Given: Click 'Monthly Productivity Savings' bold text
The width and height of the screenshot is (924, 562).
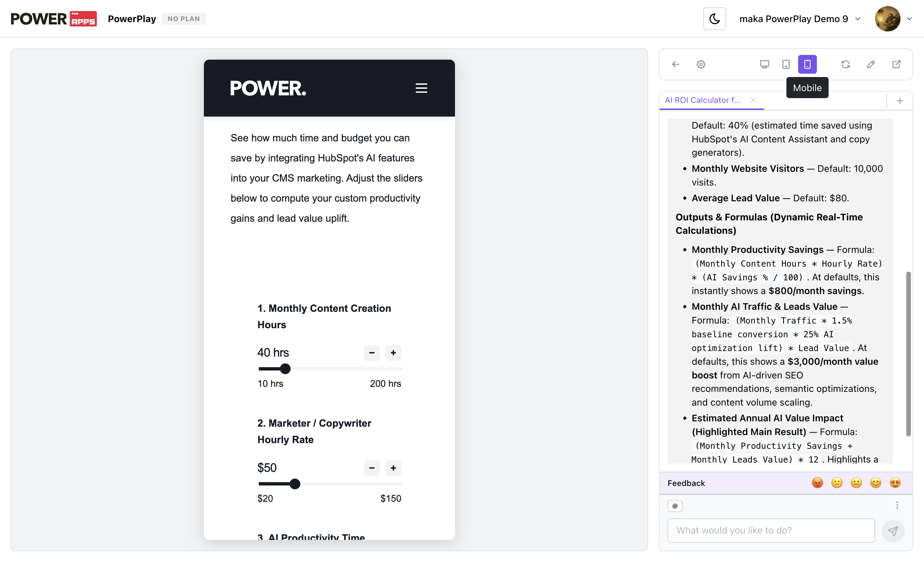Looking at the screenshot, I should click(758, 250).
